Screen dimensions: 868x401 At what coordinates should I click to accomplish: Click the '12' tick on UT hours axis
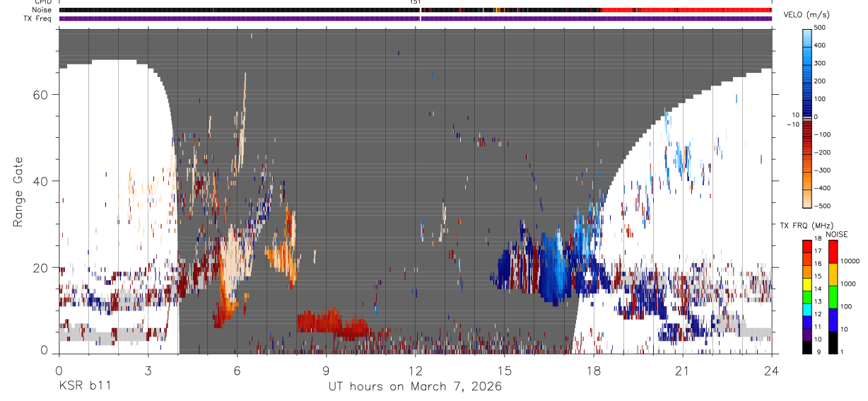coord(415,370)
